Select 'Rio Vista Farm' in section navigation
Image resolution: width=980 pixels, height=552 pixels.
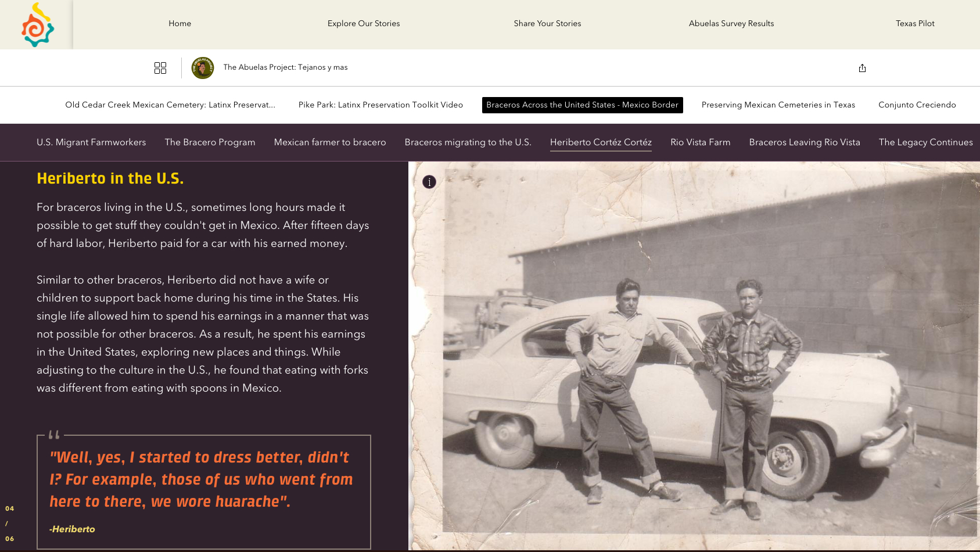(x=700, y=142)
